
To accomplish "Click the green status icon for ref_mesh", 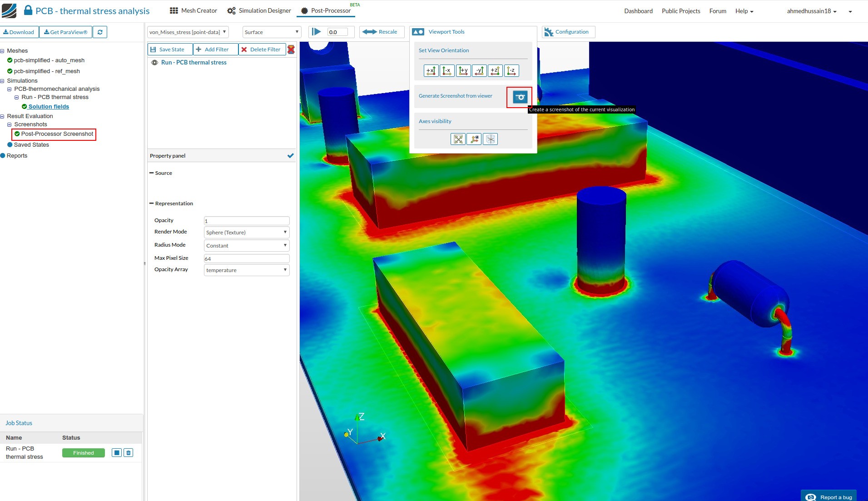I will click(10, 71).
